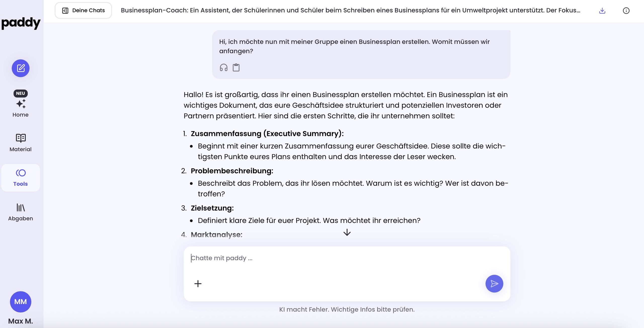Image resolution: width=644 pixels, height=328 pixels.
Task: Click the NEU badge above Home
Action: [21, 93]
